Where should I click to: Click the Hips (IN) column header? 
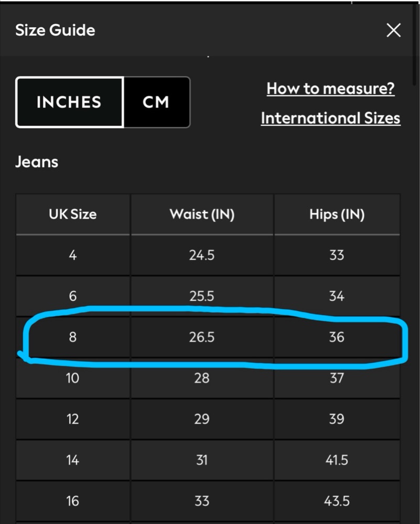[x=337, y=214]
